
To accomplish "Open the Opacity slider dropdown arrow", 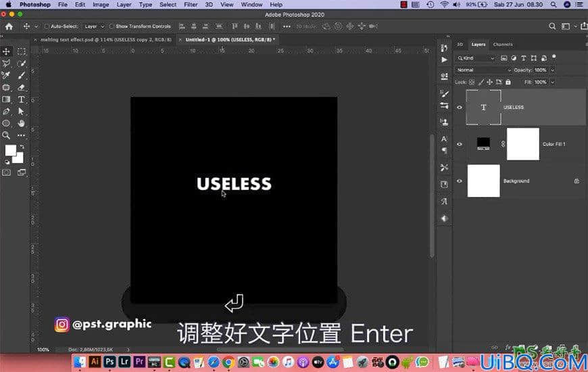I will 552,70.
